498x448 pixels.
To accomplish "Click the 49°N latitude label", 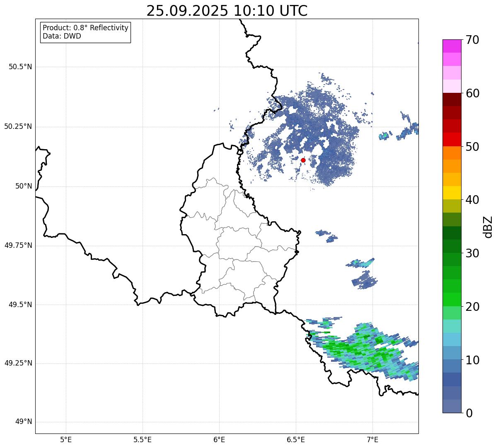I will tap(24, 422).
